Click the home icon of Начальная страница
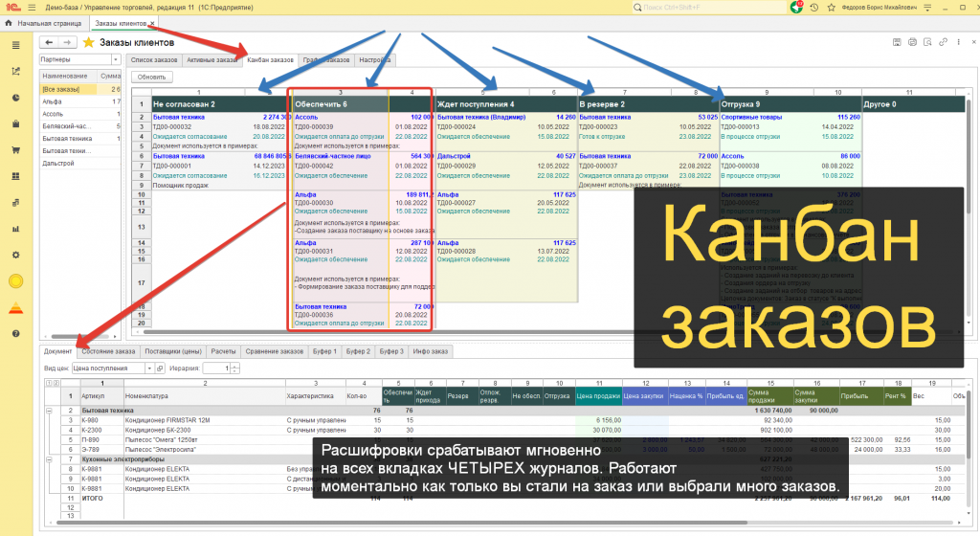 8,23
